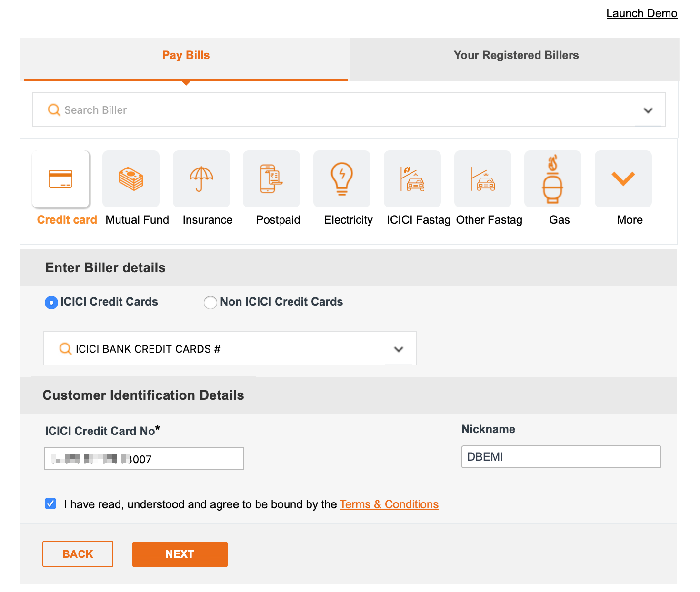Screen dimensions: 700x592
Task: Switch to the Pay Bills tab
Action: [186, 55]
